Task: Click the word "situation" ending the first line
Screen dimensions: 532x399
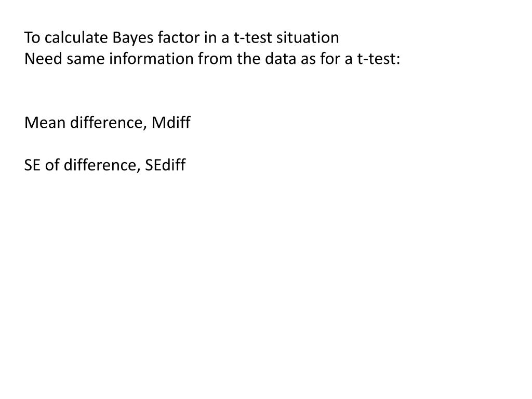Action: point(308,37)
